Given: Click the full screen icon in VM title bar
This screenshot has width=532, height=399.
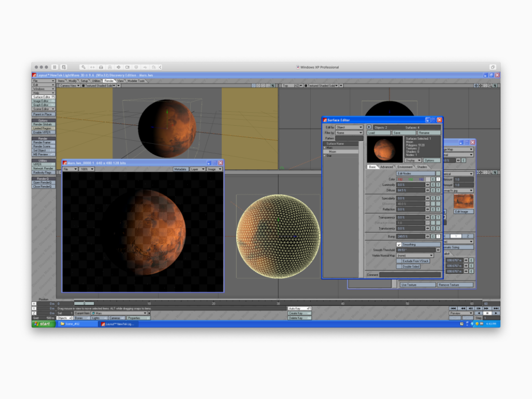Looking at the screenshot, I should (493, 67).
